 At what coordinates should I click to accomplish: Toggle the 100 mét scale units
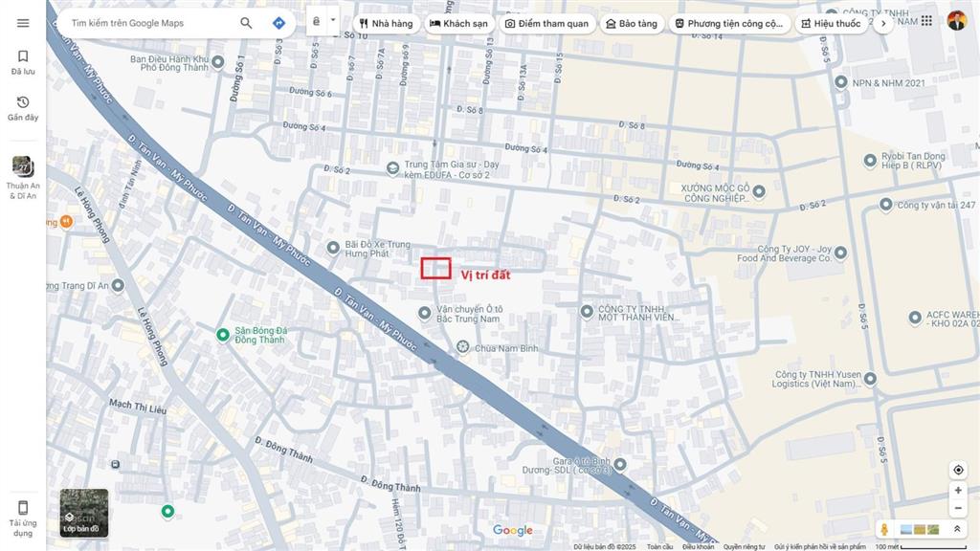(x=920, y=546)
